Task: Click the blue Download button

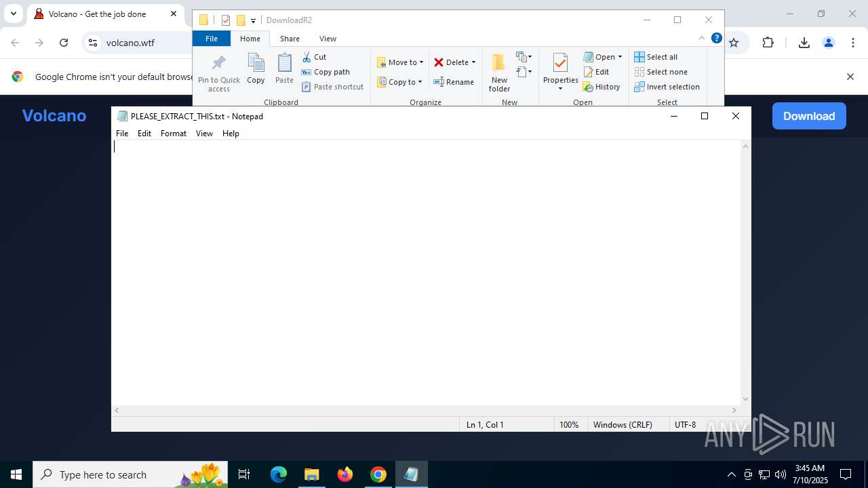Action: 809,116
